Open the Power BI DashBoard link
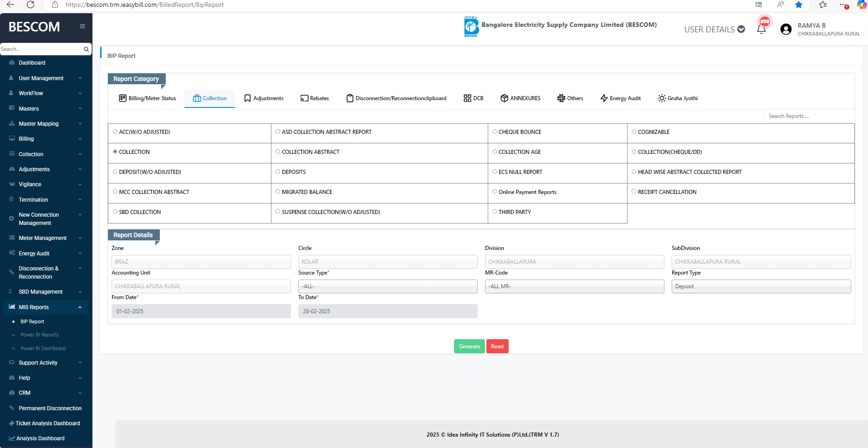 click(43, 348)
